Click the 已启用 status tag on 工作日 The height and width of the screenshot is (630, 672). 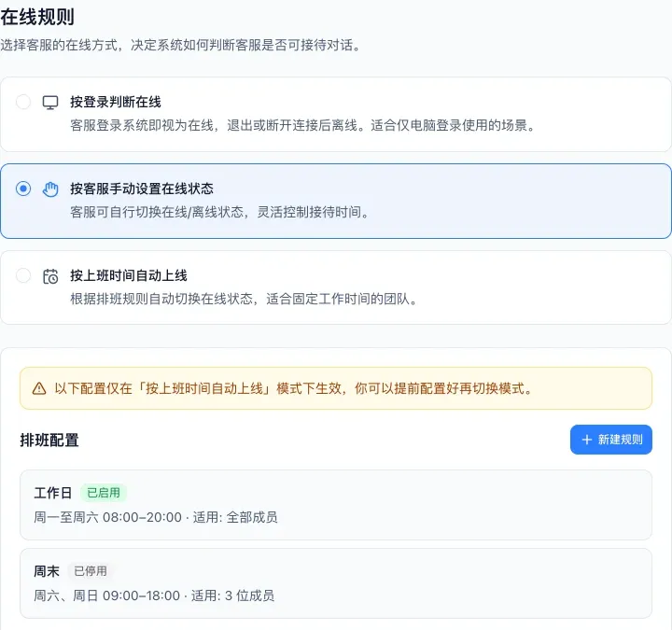click(104, 493)
